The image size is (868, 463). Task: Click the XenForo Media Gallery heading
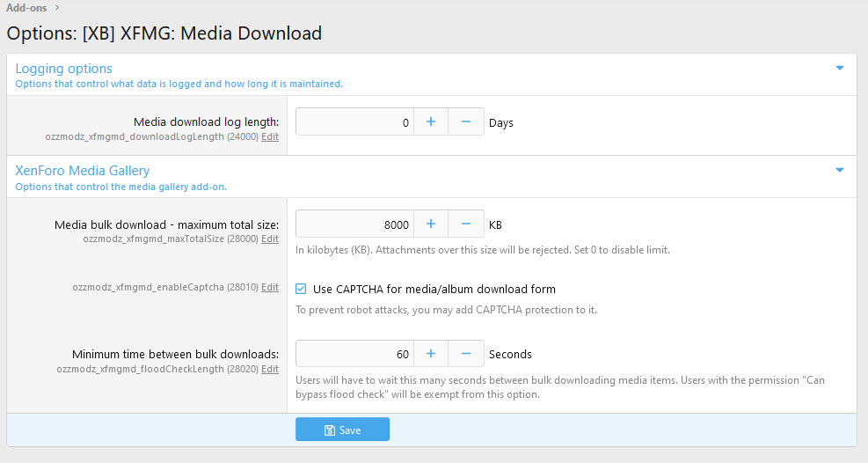(x=83, y=170)
